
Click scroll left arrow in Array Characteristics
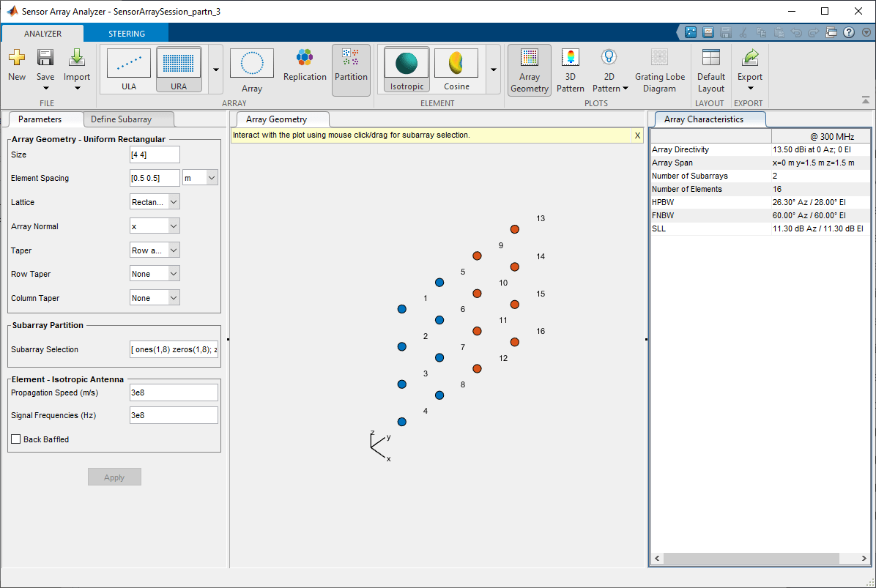pyautogui.click(x=658, y=558)
